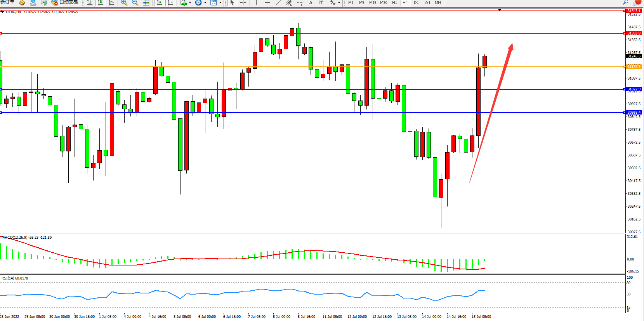Select the M15 timeframe button
The image size is (644, 321).
pos(373,3)
